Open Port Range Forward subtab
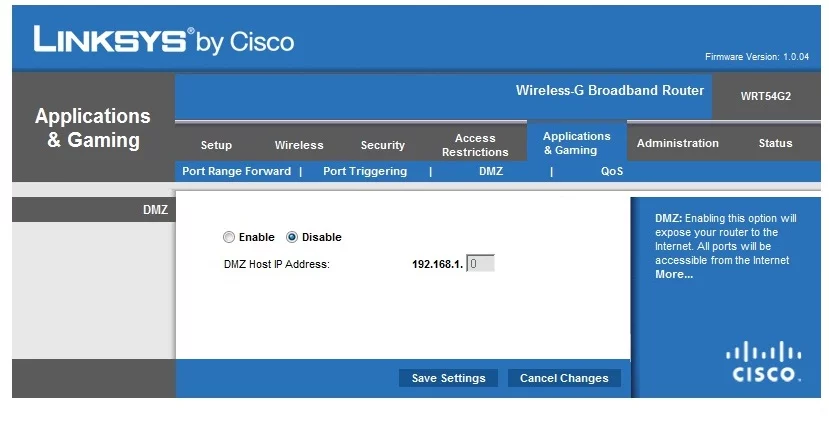The image size is (829, 434). 236,171
